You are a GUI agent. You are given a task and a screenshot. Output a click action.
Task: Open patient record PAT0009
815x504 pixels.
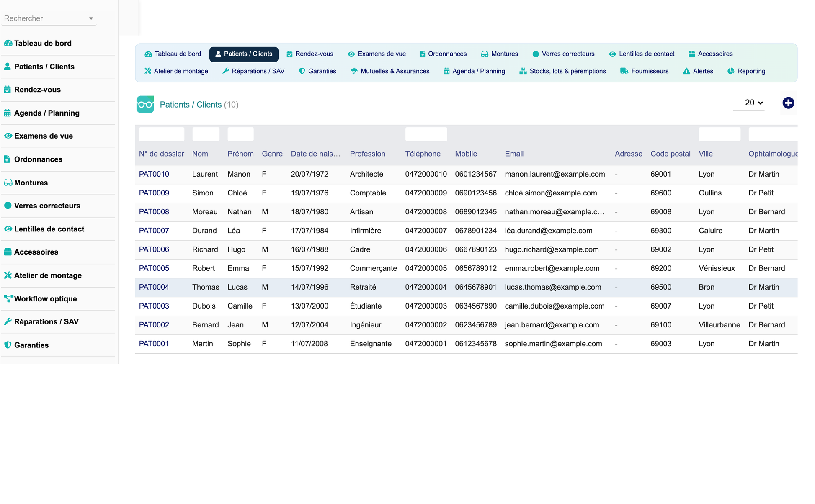(154, 193)
